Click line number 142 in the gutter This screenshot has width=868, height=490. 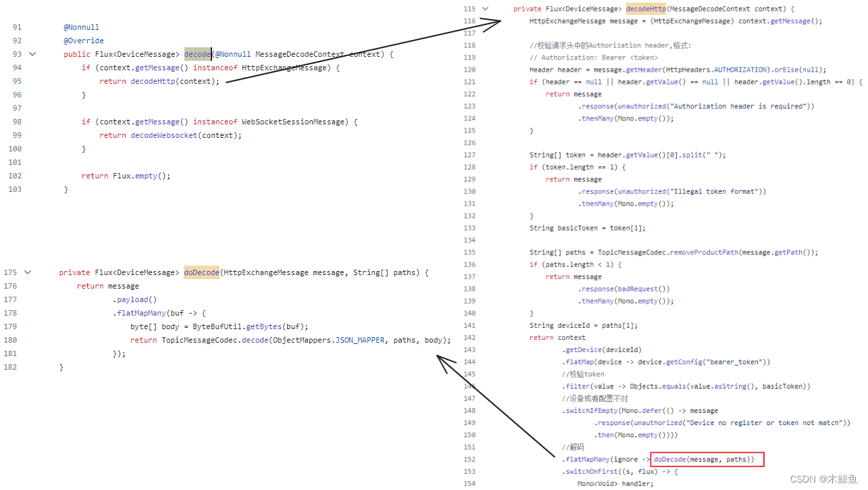[469, 337]
